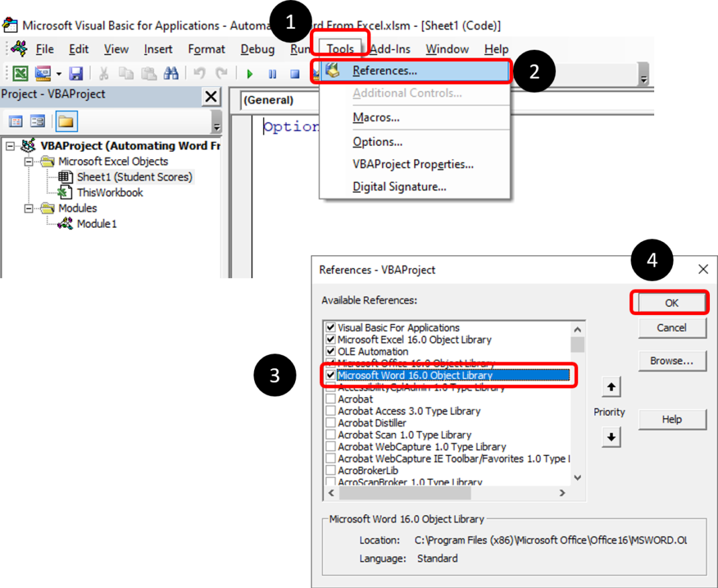
Task: Choose Macros... from Tools menu
Action: 415,118
